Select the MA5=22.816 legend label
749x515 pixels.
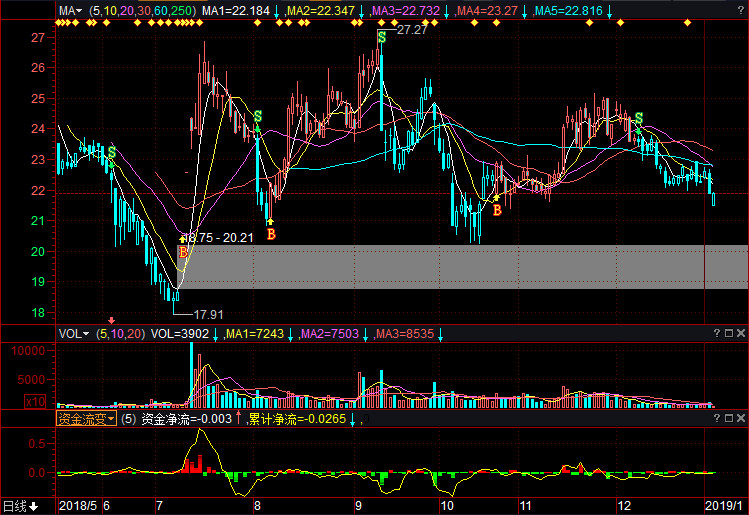coord(568,11)
